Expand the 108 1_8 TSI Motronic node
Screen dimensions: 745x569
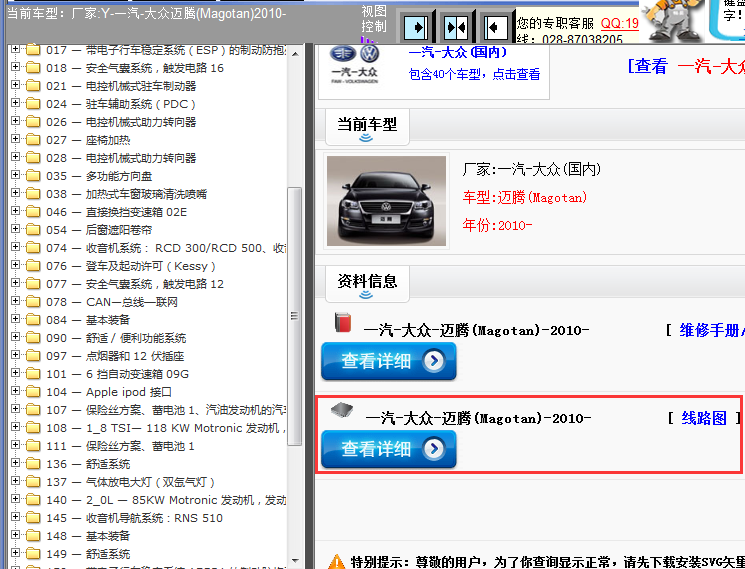pos(15,427)
